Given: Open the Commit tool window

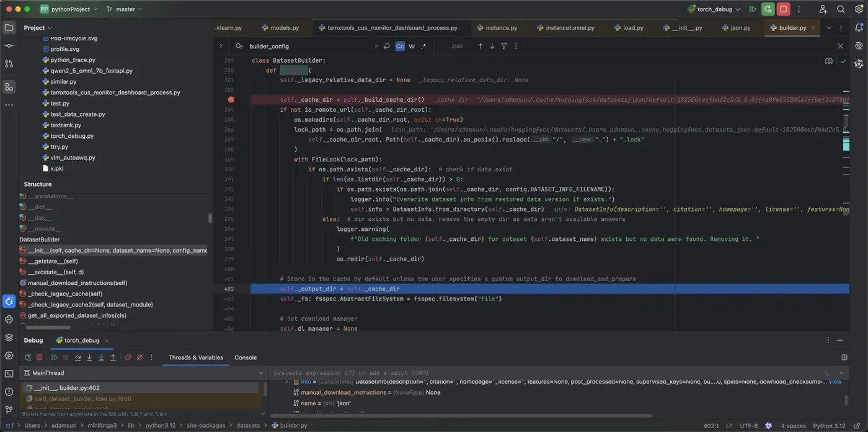Looking at the screenshot, I should pos(9,46).
